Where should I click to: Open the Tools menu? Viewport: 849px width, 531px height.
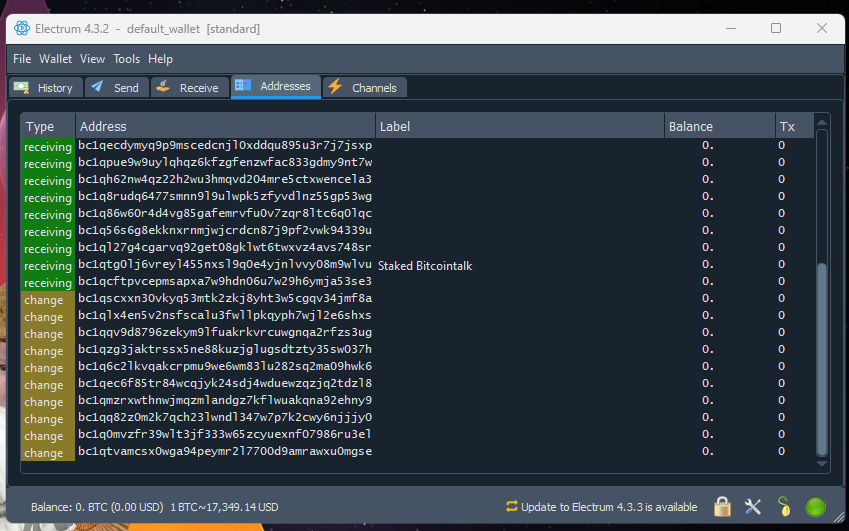[126, 59]
